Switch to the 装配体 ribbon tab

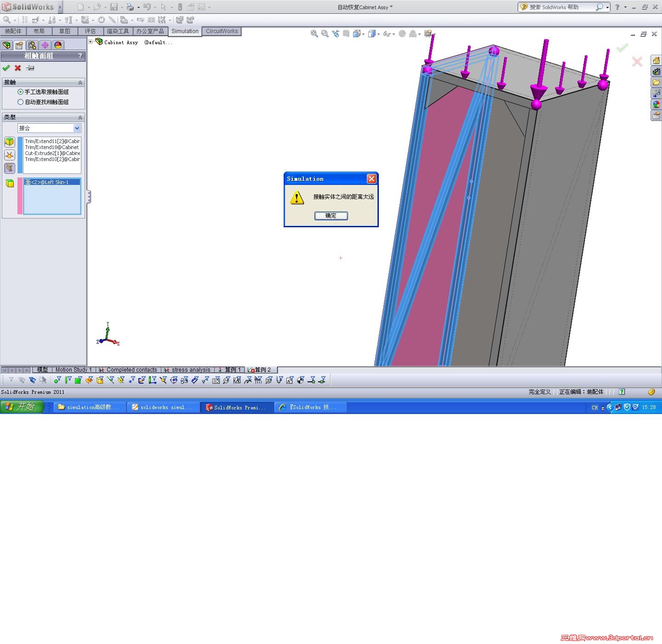(x=13, y=31)
